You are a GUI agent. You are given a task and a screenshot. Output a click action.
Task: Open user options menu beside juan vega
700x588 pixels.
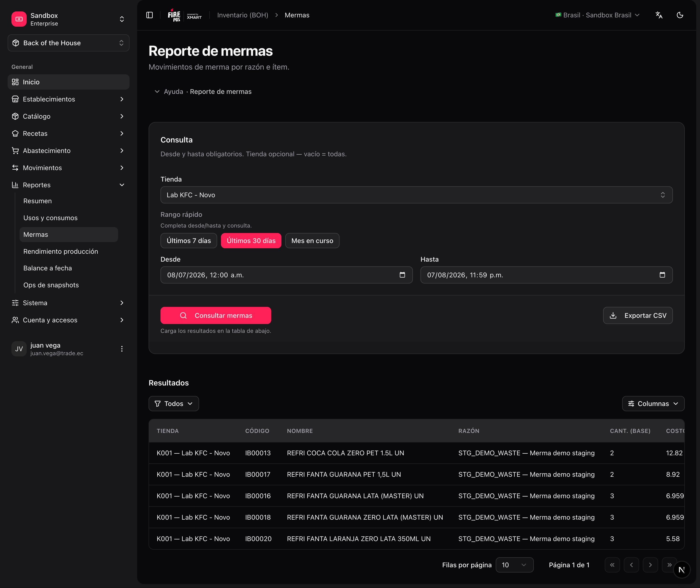tap(122, 349)
